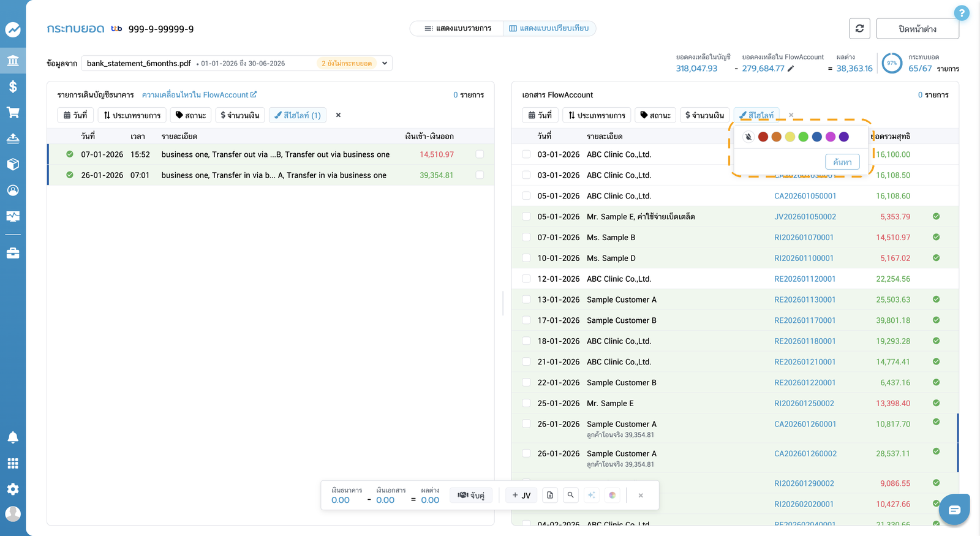Open the shopping cart sidebar icon
Image resolution: width=980 pixels, height=536 pixels.
tap(13, 112)
